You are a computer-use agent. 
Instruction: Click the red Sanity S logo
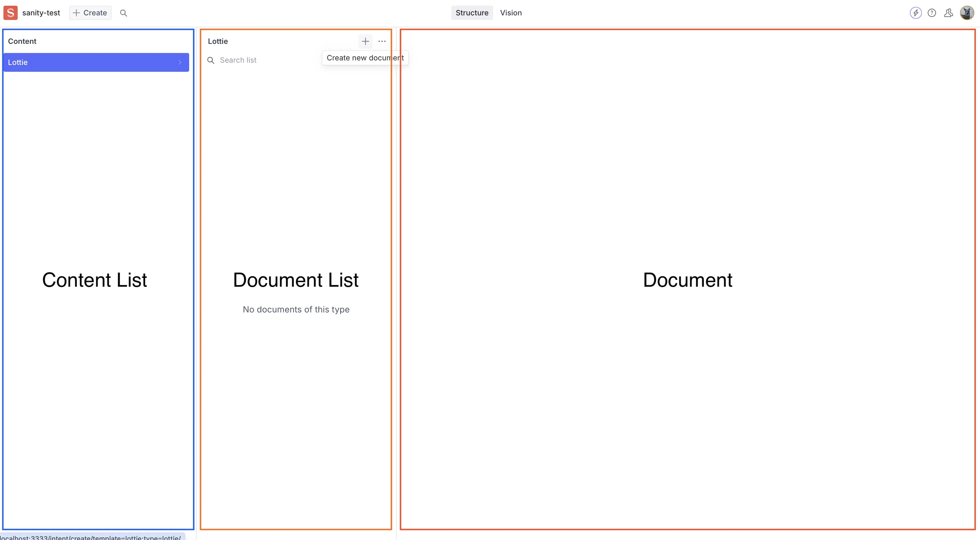(x=10, y=13)
